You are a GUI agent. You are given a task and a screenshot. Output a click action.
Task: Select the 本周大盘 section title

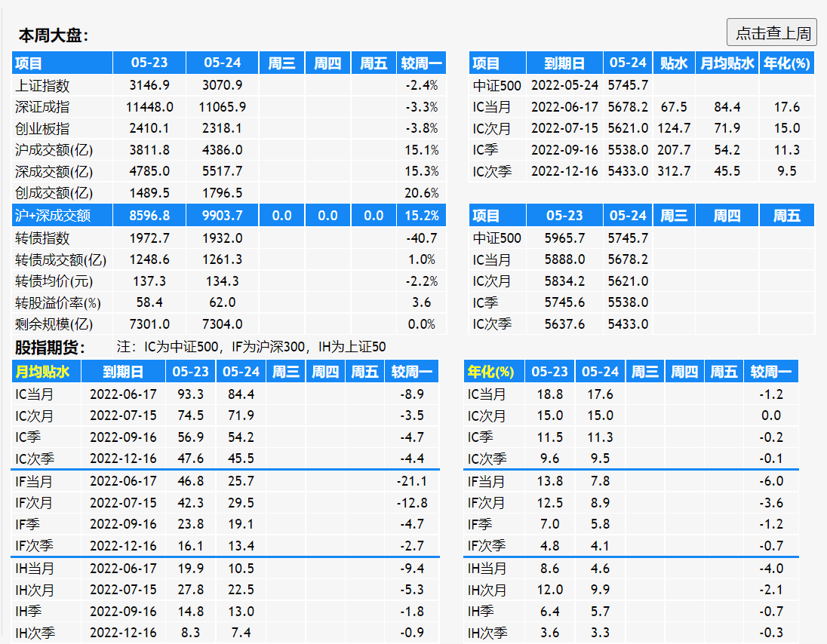click(54, 35)
